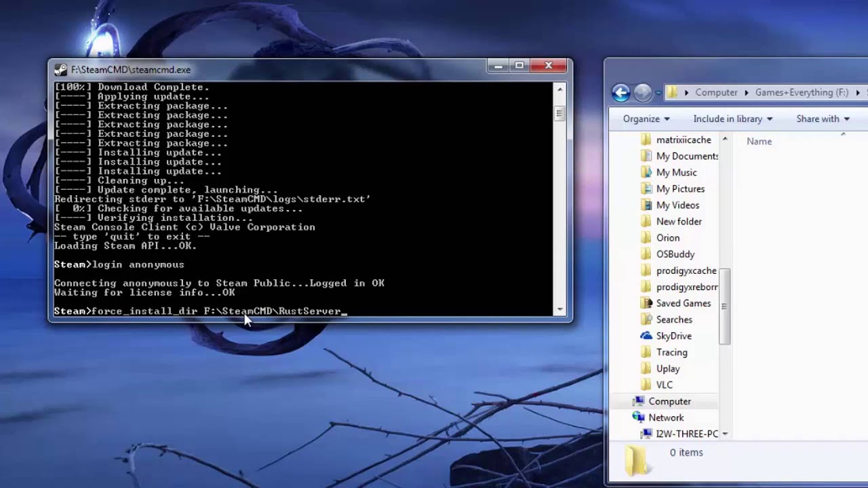Select the New folder entry in tree
868x488 pixels.
click(679, 221)
